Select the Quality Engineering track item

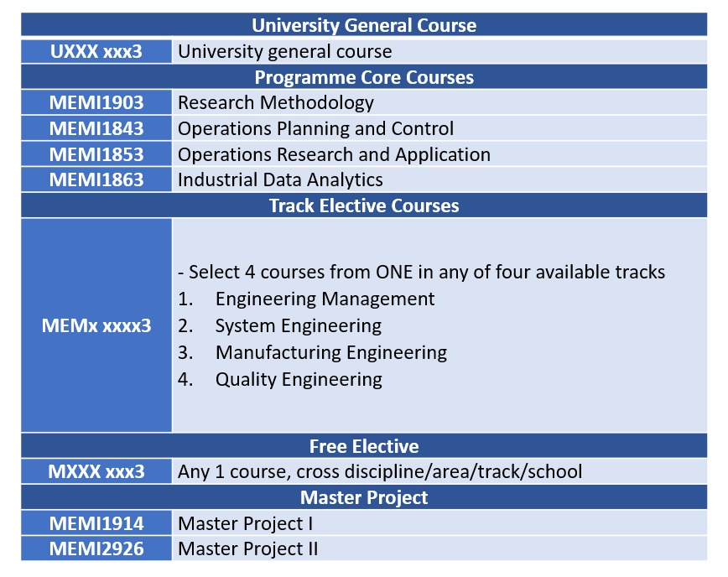tap(299, 380)
